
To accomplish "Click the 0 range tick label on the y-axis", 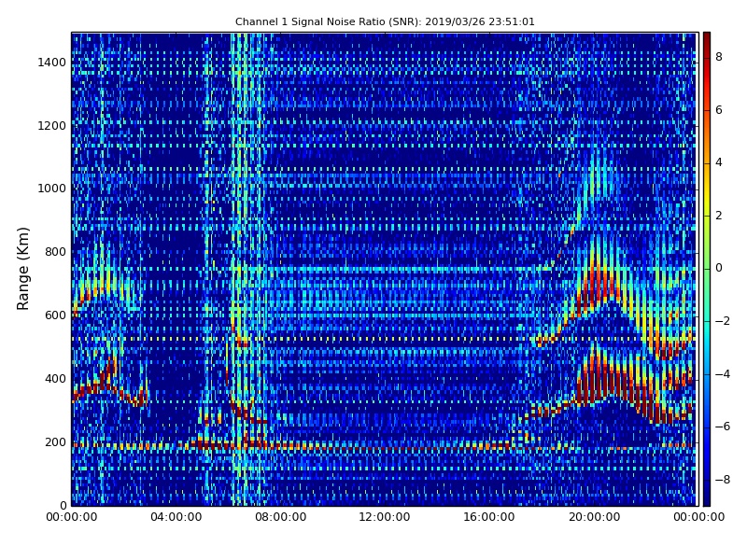I will pyautogui.click(x=63, y=505).
